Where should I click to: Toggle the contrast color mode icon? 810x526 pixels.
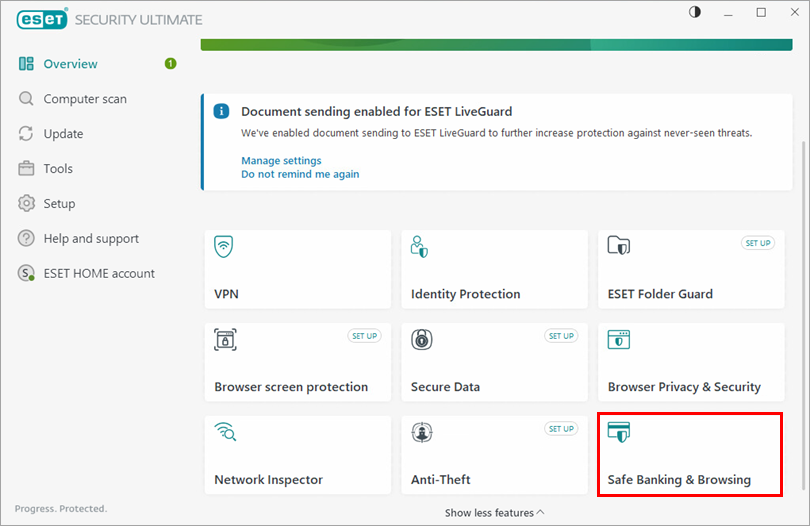695,12
